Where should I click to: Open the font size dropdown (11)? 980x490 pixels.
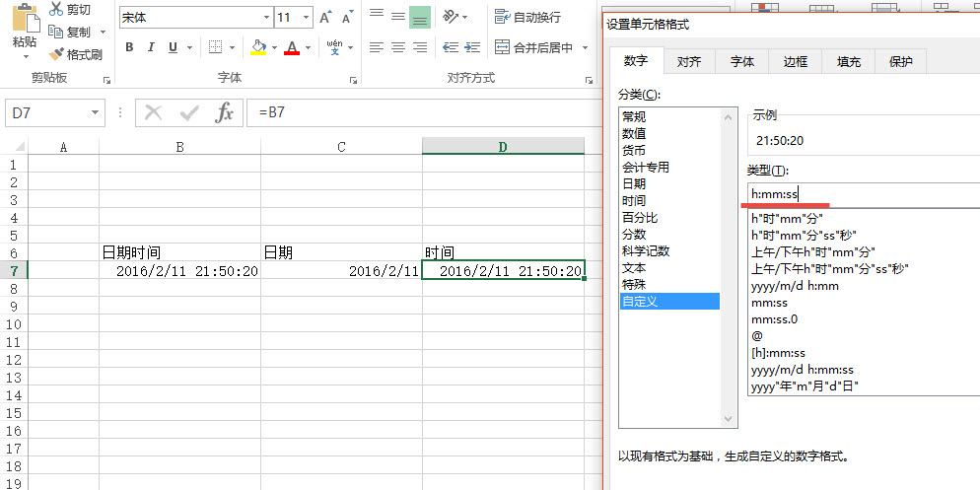[x=306, y=18]
